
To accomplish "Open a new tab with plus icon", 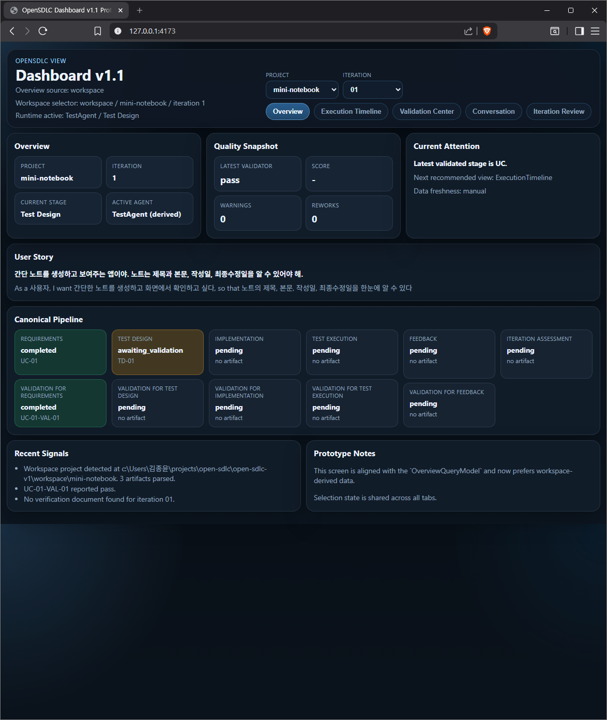I will click(140, 10).
